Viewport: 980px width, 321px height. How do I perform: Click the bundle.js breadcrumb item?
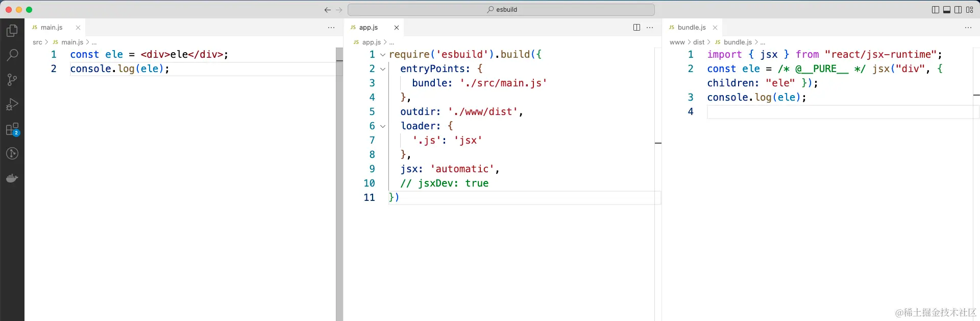(738, 42)
